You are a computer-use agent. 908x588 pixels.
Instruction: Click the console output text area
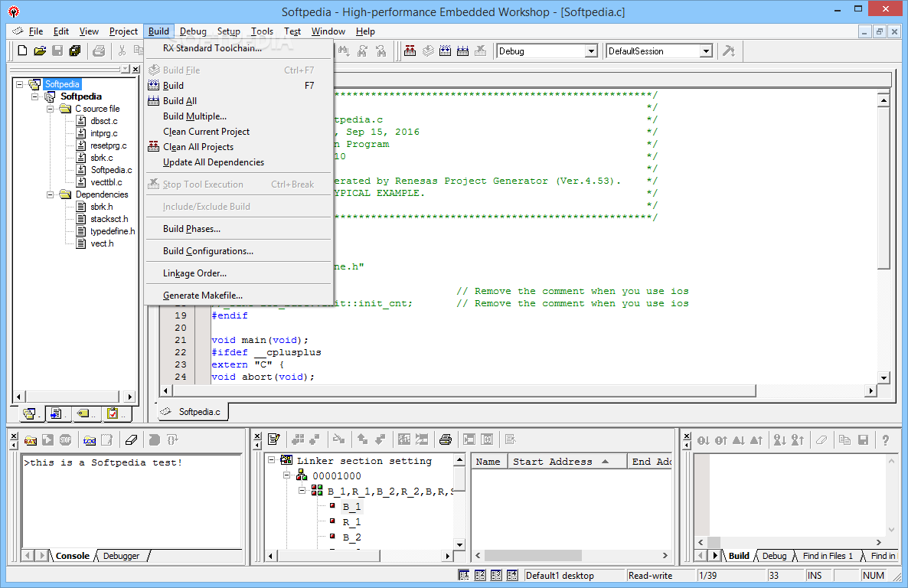(132, 501)
